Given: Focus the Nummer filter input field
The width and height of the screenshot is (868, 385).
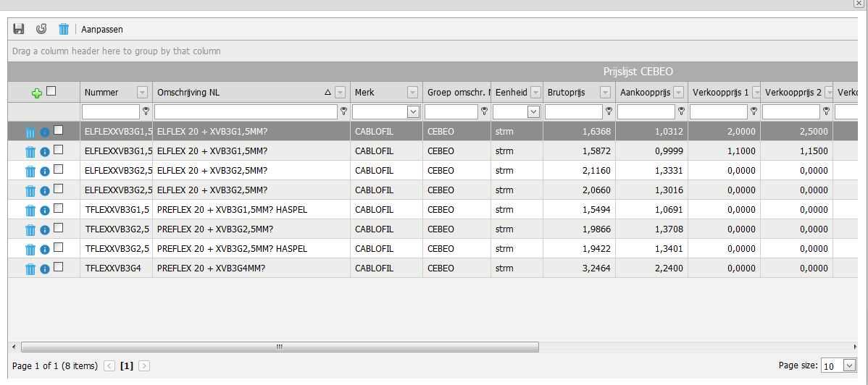Looking at the screenshot, I should pos(111,111).
